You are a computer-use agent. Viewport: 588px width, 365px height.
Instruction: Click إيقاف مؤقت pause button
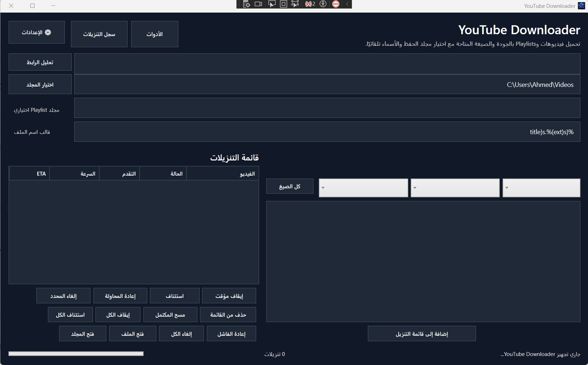coord(229,296)
